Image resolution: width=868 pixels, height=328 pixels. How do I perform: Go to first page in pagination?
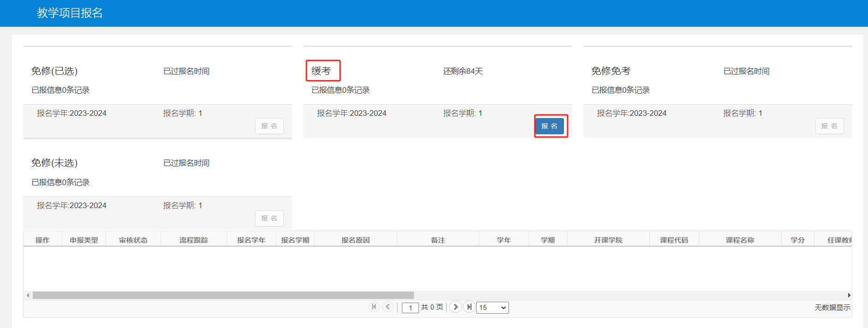pos(374,307)
